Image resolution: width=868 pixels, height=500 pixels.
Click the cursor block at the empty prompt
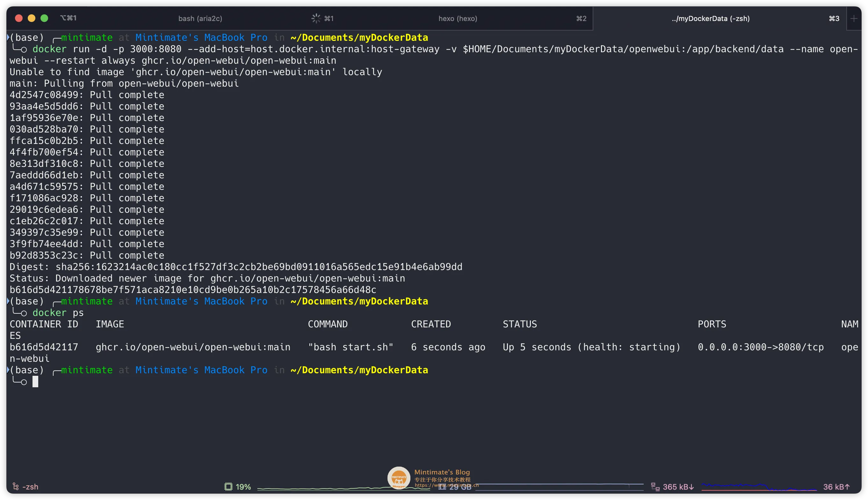(x=35, y=382)
